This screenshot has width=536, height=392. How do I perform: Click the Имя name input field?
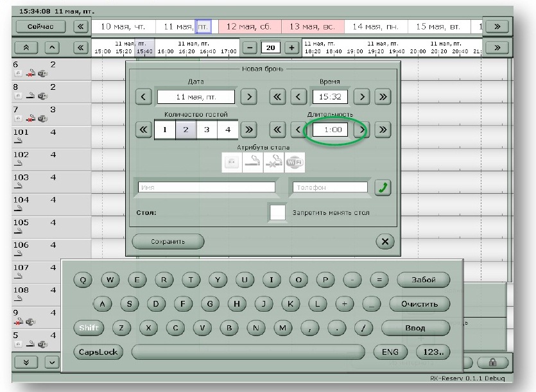[205, 187]
